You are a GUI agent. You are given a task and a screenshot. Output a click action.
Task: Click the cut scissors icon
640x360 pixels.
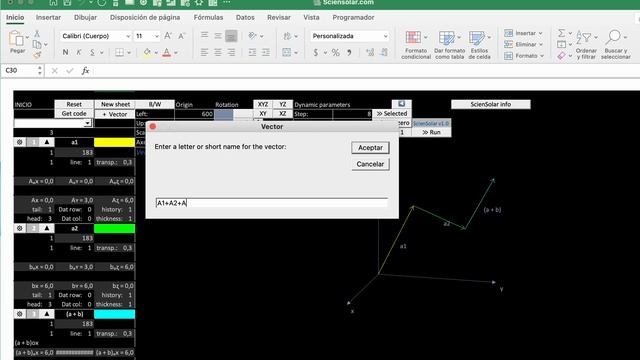[37, 34]
